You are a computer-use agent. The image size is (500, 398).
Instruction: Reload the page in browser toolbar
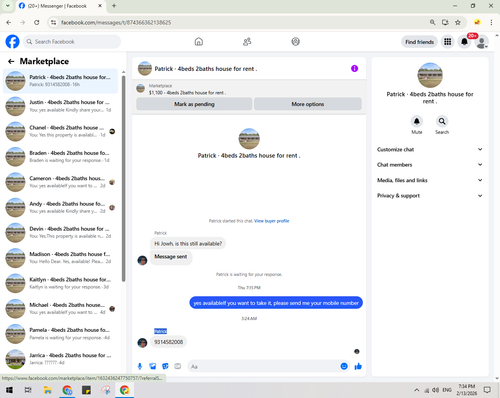(x=37, y=22)
